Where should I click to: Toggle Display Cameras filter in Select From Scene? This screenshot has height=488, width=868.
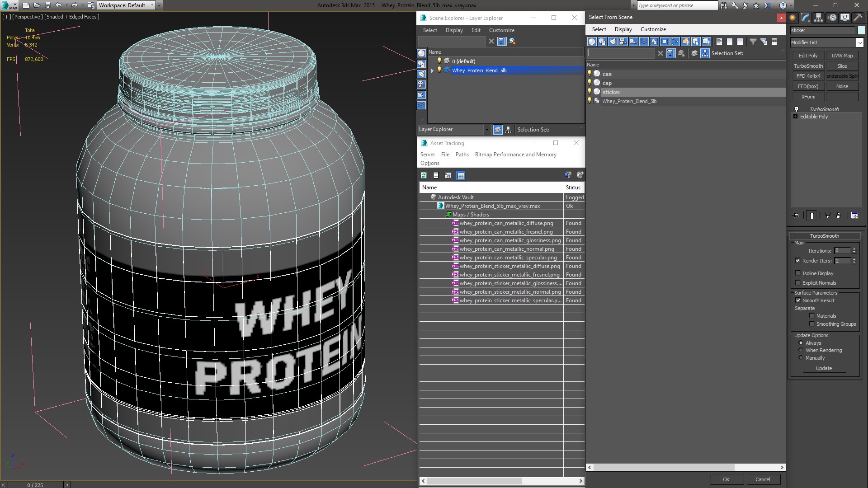[x=623, y=42]
